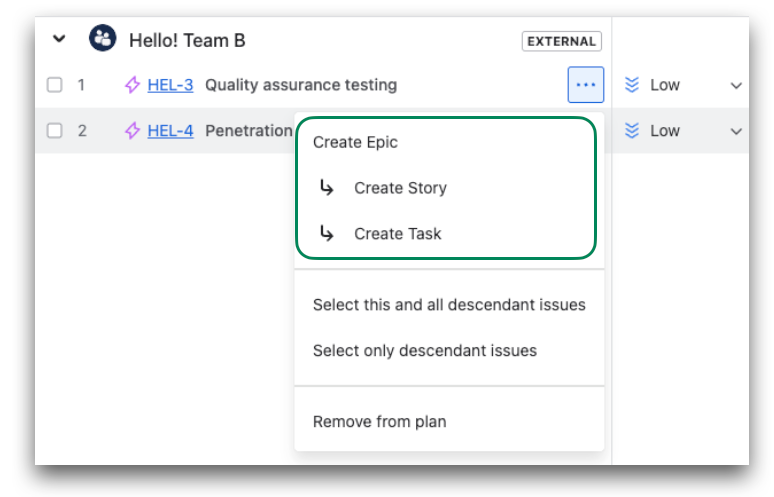
Task: Open the priority dropdown for HEL-3
Action: coord(736,86)
